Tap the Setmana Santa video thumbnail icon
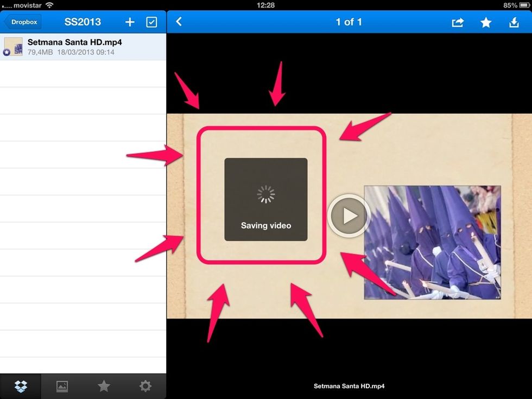The height and width of the screenshot is (399, 532). (12, 47)
